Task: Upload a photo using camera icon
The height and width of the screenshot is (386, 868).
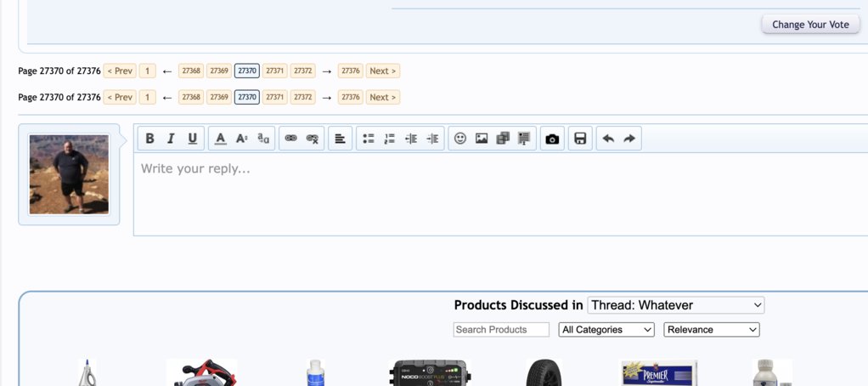Action: click(x=552, y=139)
